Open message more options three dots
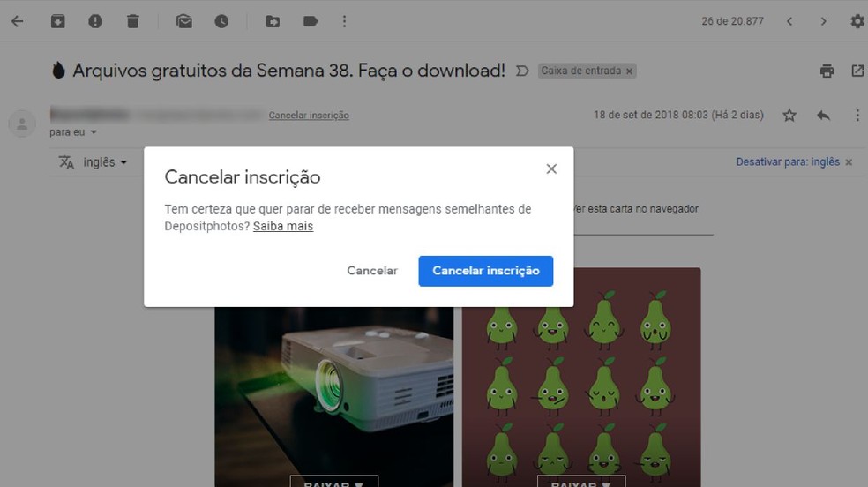This screenshot has height=487, width=868. [857, 115]
